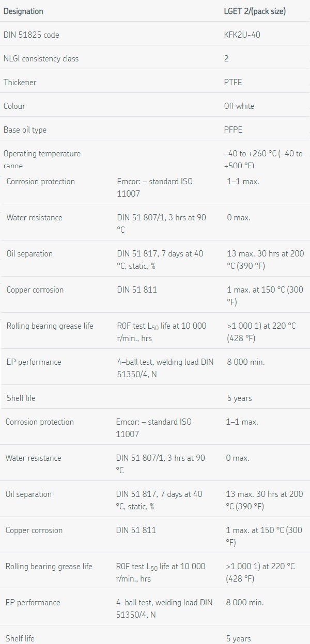Select the bottom-most 5 years value
This screenshot has height=644, width=310.
tap(239, 638)
